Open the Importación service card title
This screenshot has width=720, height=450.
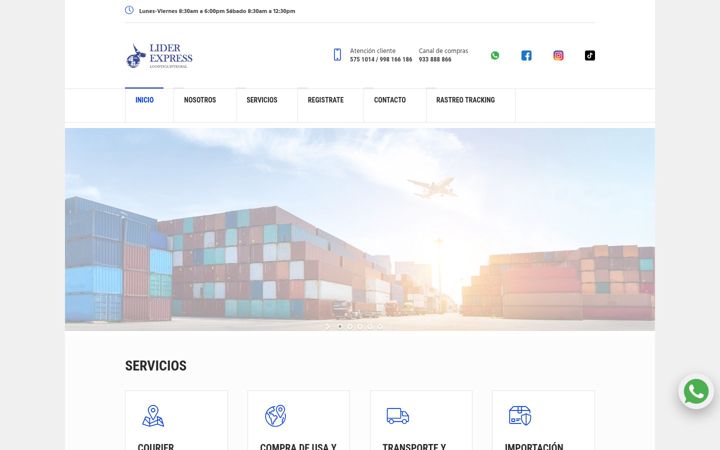[534, 446]
